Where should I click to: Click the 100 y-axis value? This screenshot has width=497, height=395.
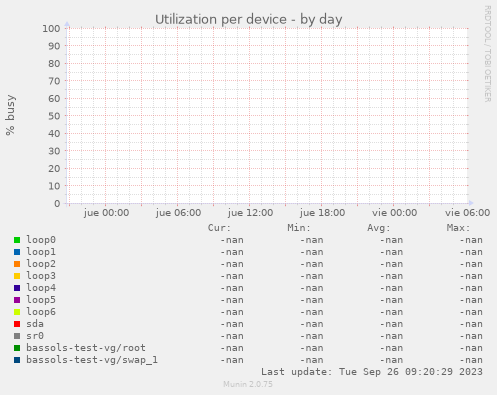click(x=51, y=28)
